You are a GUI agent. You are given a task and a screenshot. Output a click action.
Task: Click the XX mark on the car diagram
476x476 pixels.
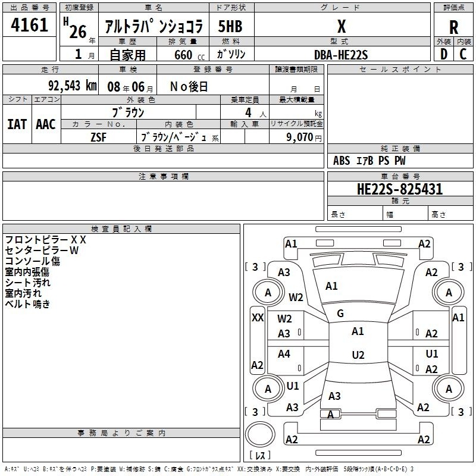click(x=258, y=318)
